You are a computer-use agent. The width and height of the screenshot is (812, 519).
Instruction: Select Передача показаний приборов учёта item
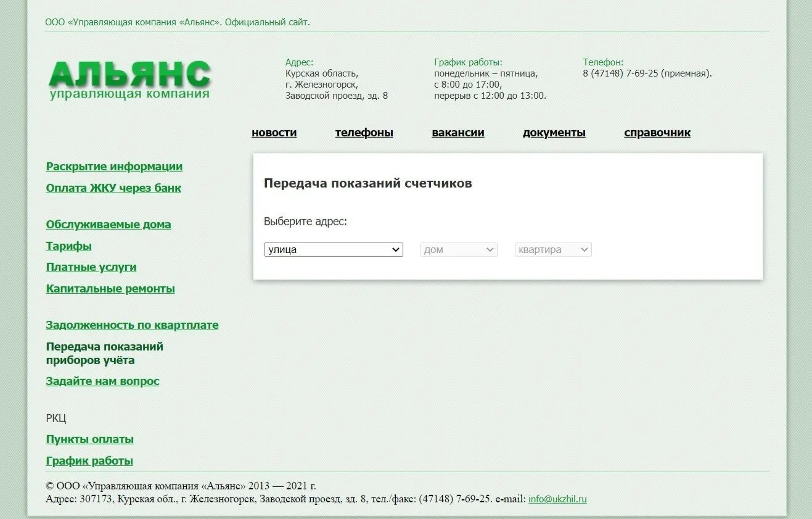click(105, 354)
